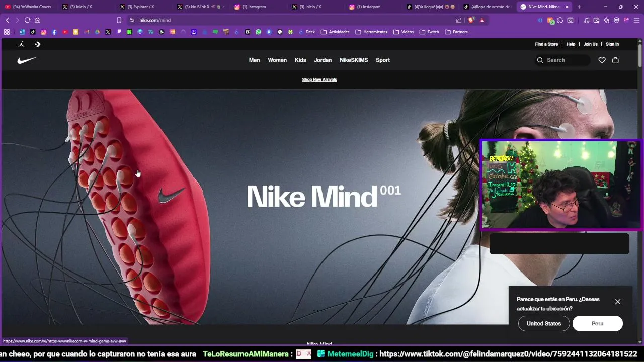Open a new browser tab
Viewport: 644px width, 362px height.
coord(579,7)
